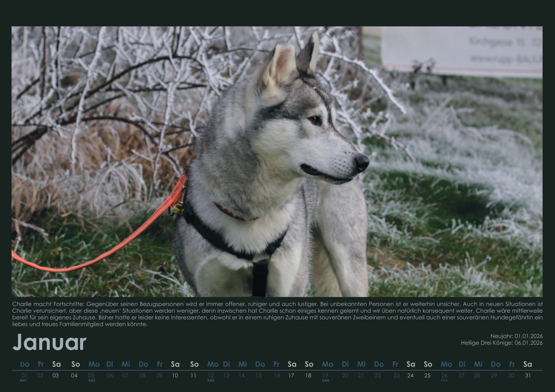The image size is (555, 392).
Task: Click date 24 in the calendar
Action: 410,375
